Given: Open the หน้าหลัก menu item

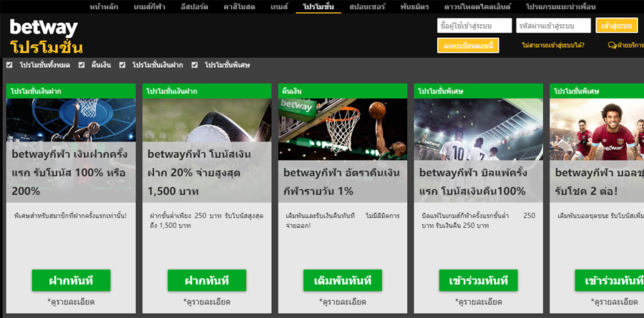Looking at the screenshot, I should pos(104,6).
